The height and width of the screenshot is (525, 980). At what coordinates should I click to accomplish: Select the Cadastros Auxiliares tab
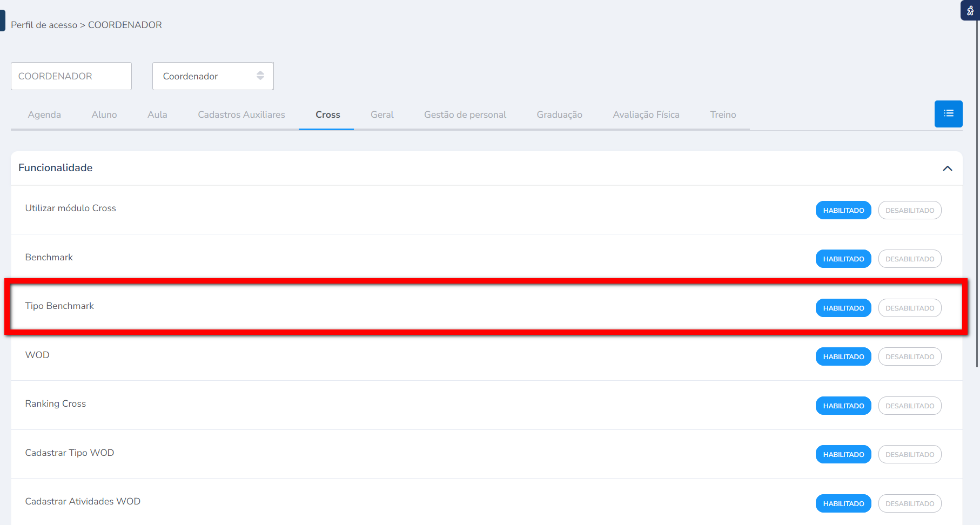click(241, 115)
